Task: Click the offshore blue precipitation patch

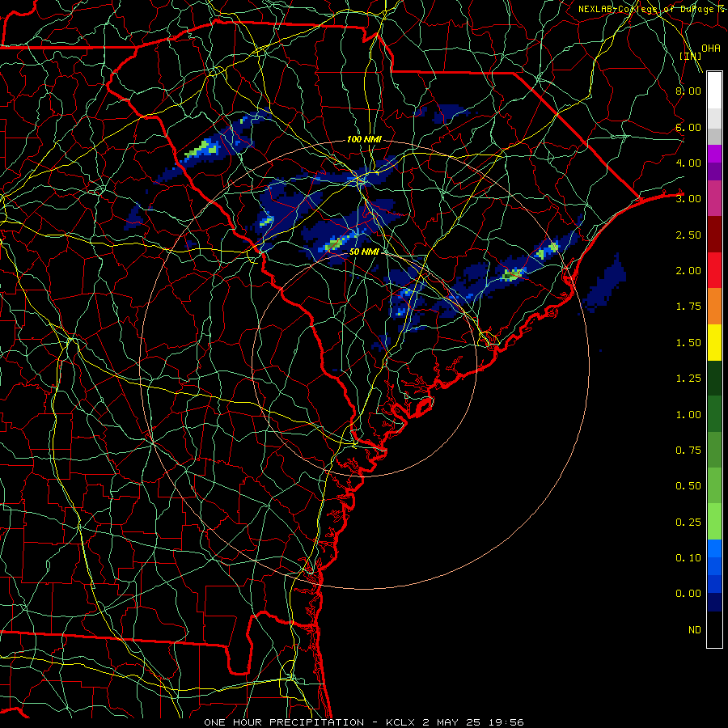Action: (x=604, y=285)
